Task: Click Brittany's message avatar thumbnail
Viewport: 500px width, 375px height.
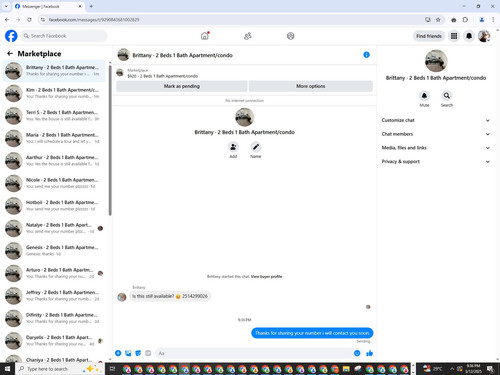Action: (x=122, y=296)
